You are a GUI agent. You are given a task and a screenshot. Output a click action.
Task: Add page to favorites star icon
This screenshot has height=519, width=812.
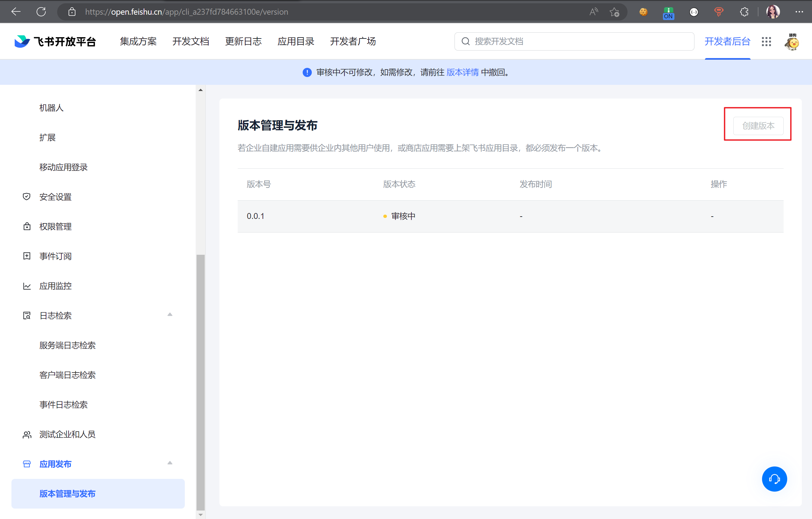point(614,12)
